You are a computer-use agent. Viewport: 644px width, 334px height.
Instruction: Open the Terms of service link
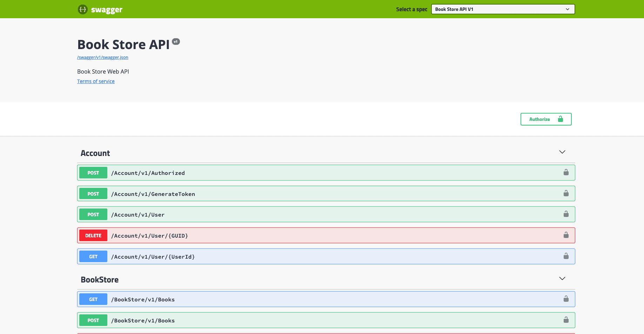[96, 81]
